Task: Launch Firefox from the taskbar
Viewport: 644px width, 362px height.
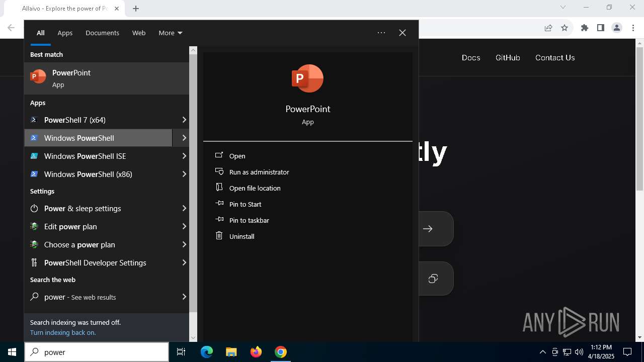Action: [256, 352]
